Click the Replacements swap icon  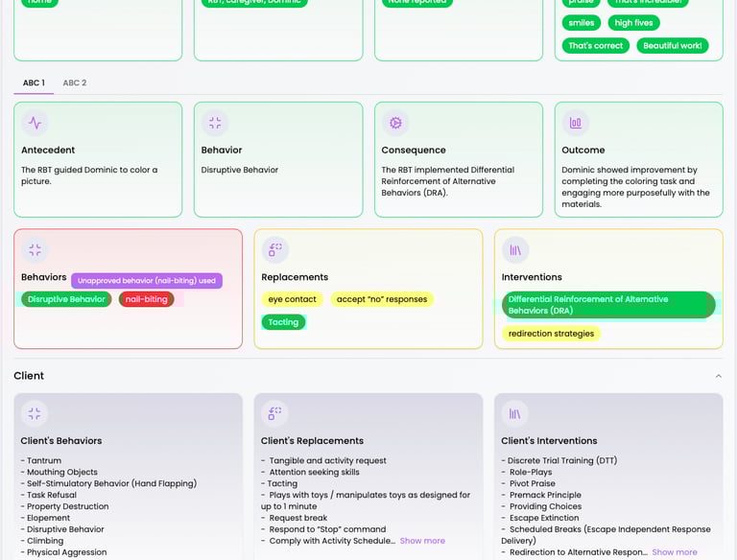(x=275, y=250)
